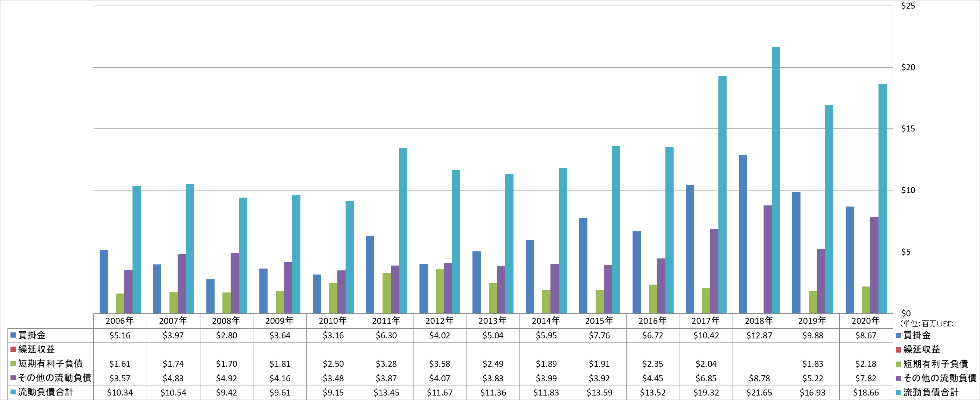980x400 pixels.
Task: Click the 買掛金 blue legend swatch in left table
Action: [13, 335]
